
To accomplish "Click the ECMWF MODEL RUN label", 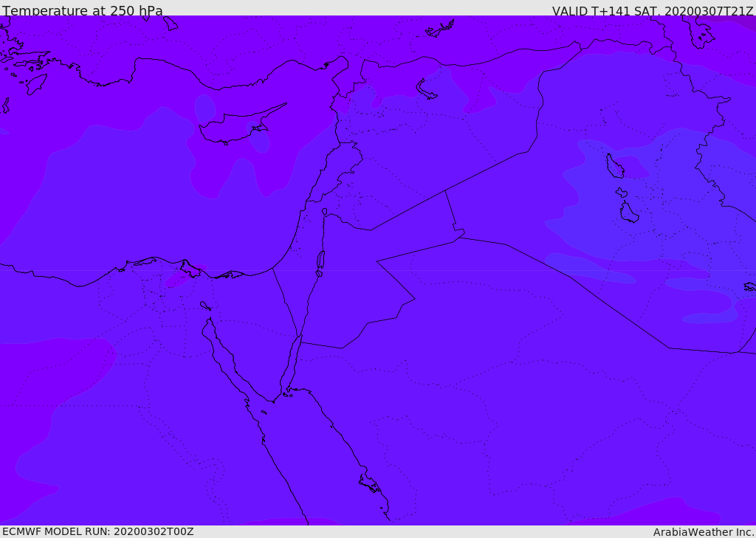I will tap(97, 531).
